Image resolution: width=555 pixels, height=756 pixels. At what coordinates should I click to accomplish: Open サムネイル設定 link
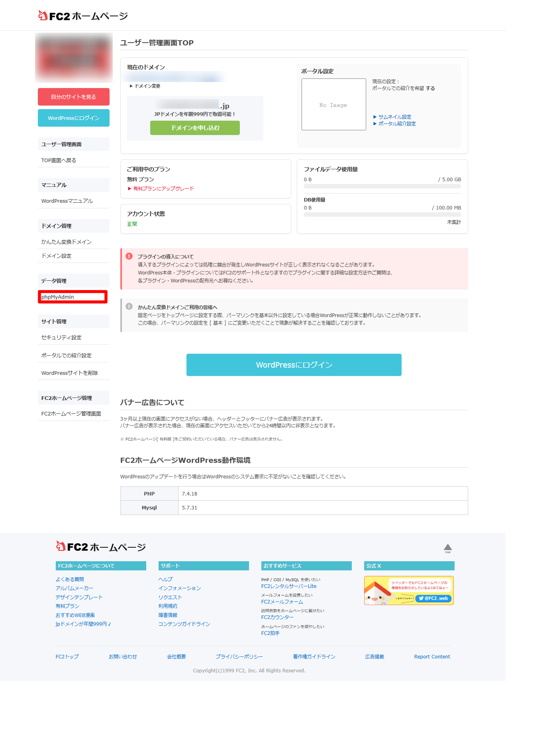pos(394,117)
